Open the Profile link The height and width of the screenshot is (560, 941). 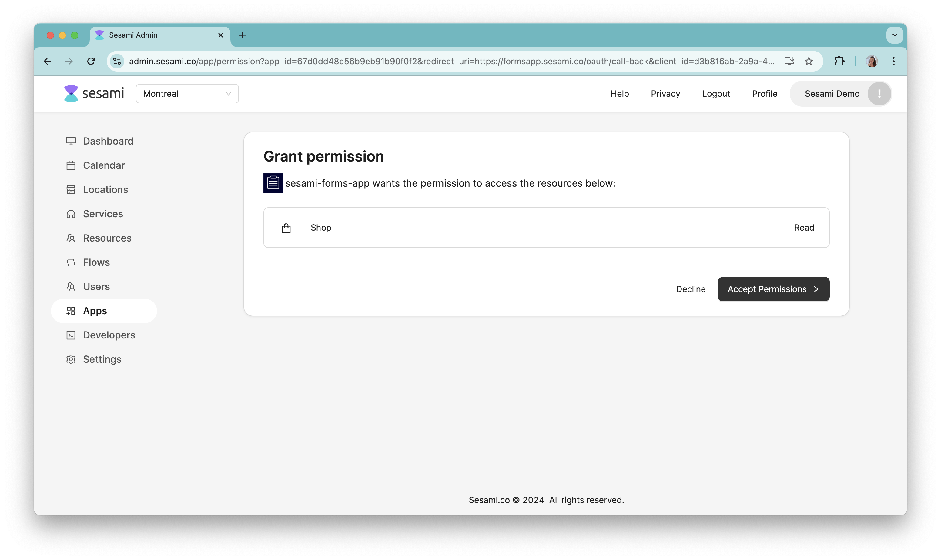[764, 94]
